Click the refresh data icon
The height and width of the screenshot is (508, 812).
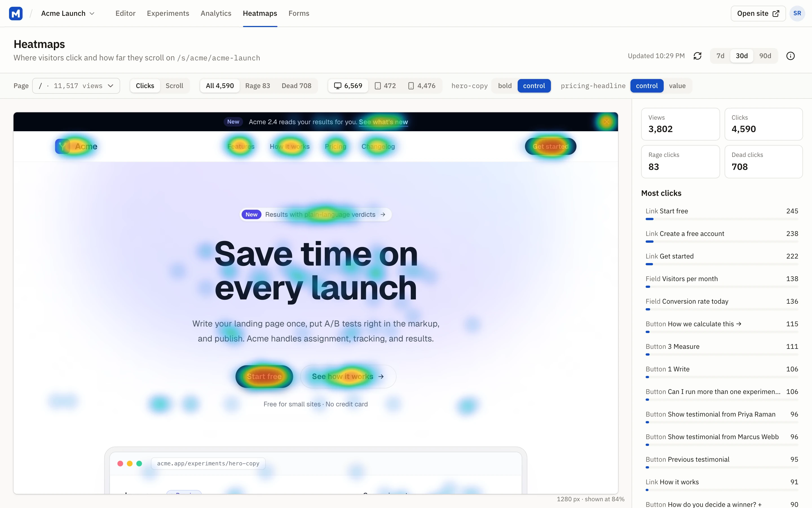click(698, 56)
